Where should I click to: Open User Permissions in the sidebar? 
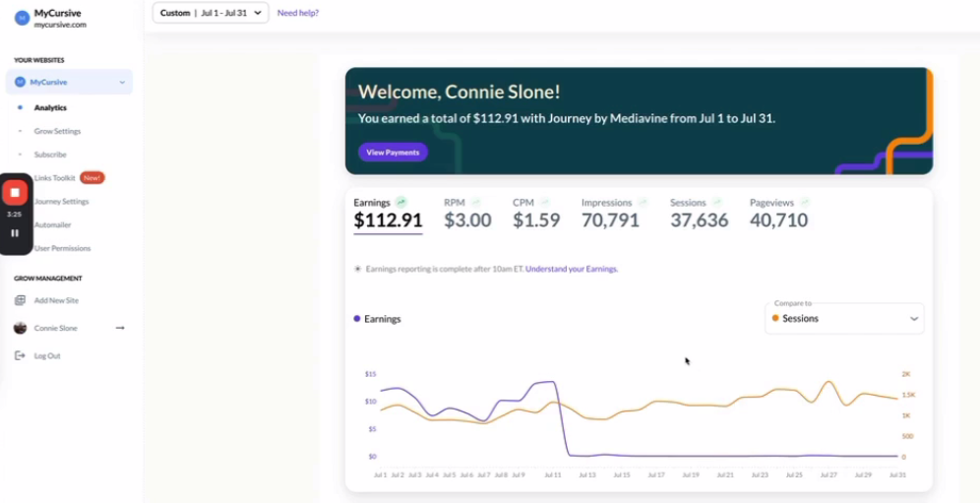coord(63,248)
